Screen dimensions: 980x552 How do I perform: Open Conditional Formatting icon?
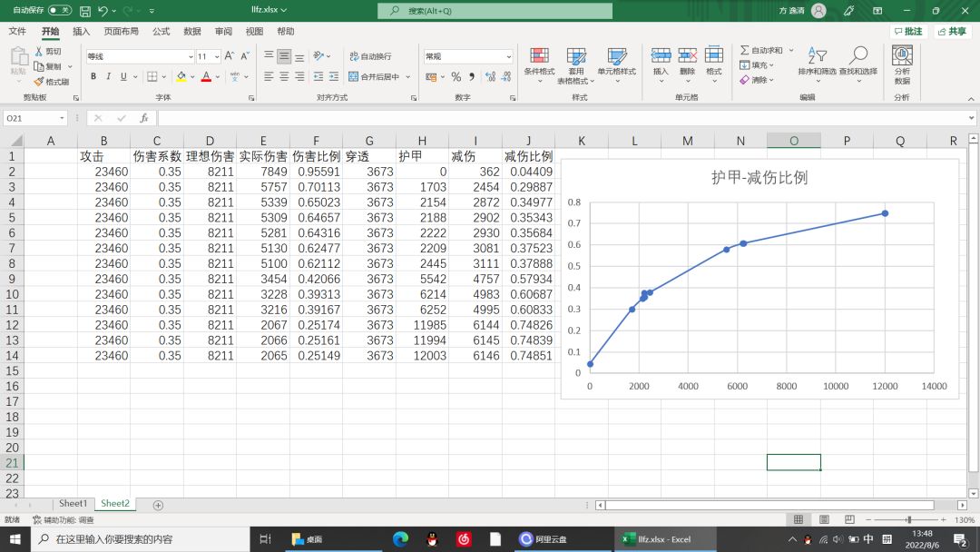[x=539, y=55]
